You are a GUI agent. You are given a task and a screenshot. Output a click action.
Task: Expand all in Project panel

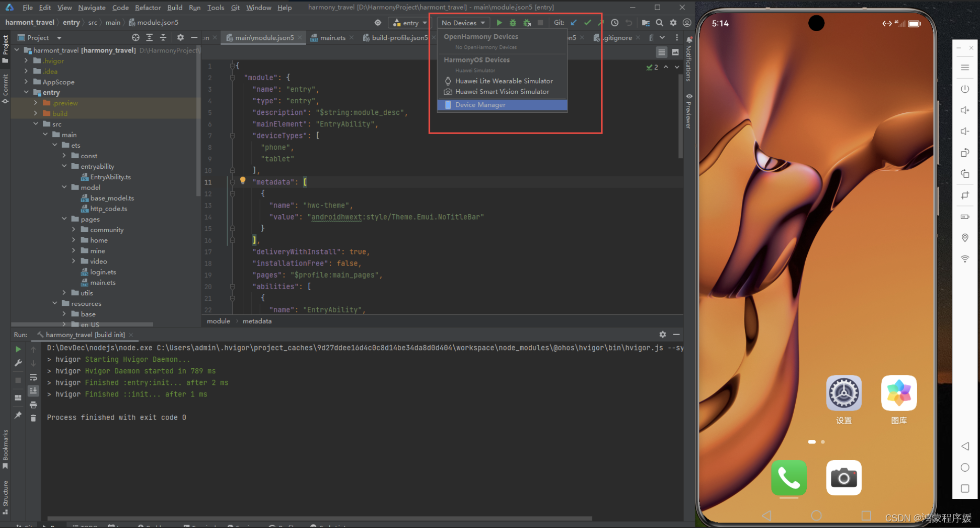pos(150,38)
